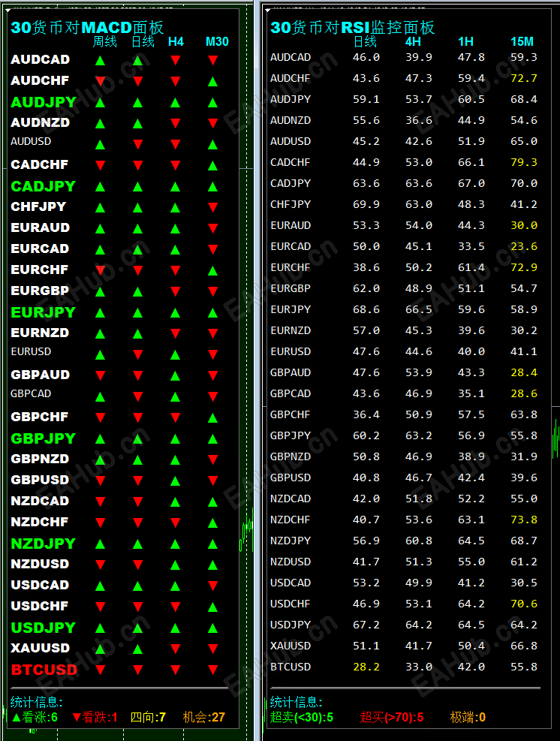
Task: Open BTCUSD symbol in RSI panel
Action: (x=291, y=667)
